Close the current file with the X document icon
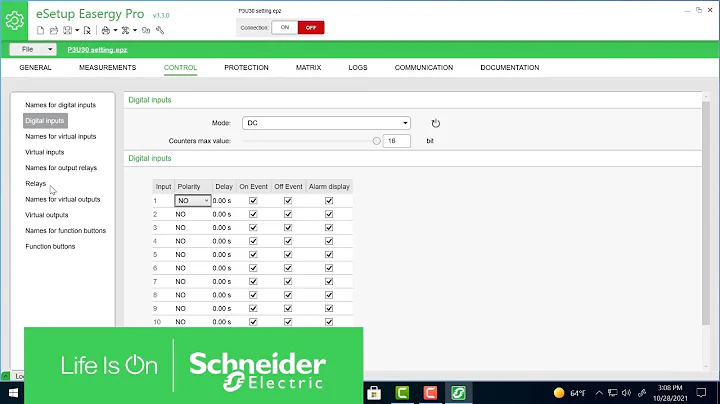The image size is (720, 404). [x=87, y=30]
